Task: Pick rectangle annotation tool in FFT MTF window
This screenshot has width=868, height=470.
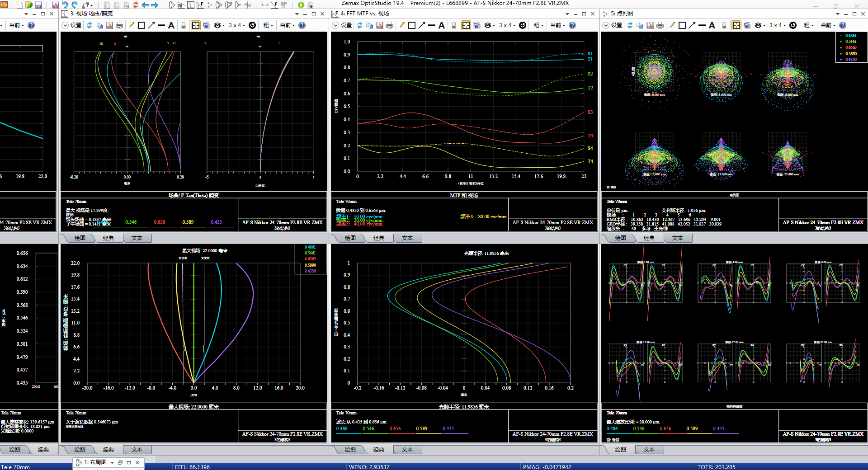Action: pos(412,25)
